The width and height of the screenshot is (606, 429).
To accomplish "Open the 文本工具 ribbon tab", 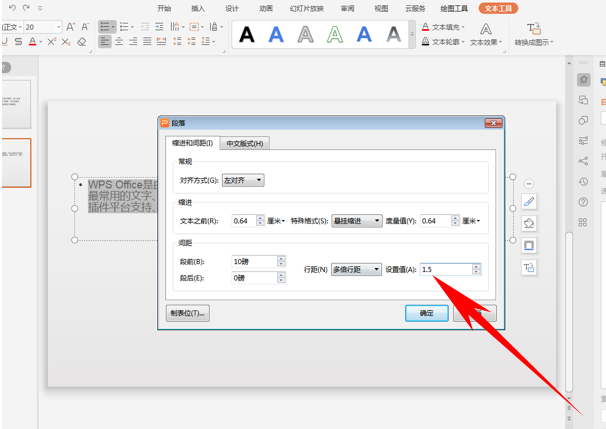I will [496, 7].
